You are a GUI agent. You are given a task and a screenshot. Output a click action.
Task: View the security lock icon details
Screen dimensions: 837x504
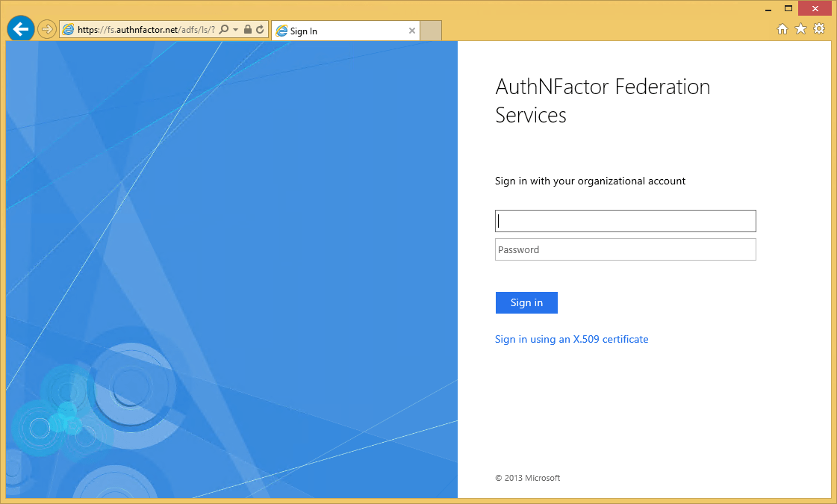coord(248,29)
